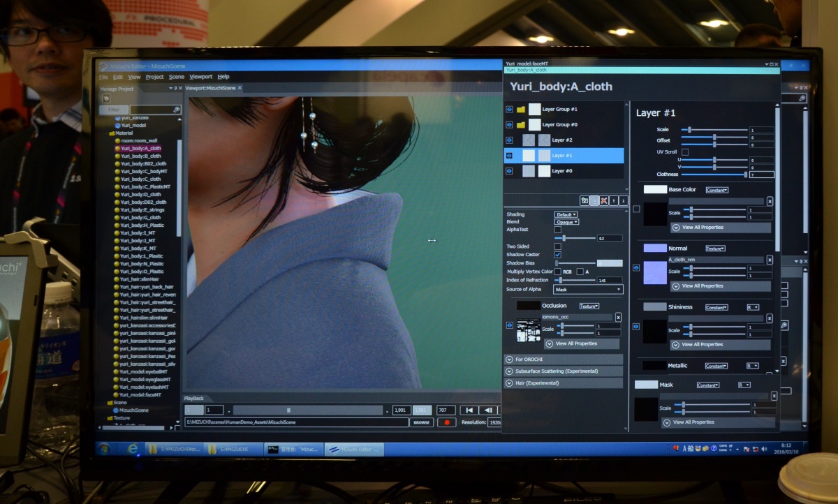This screenshot has height=504, width=838.
Task: Click the Base Color white swatch
Action: pos(655,190)
